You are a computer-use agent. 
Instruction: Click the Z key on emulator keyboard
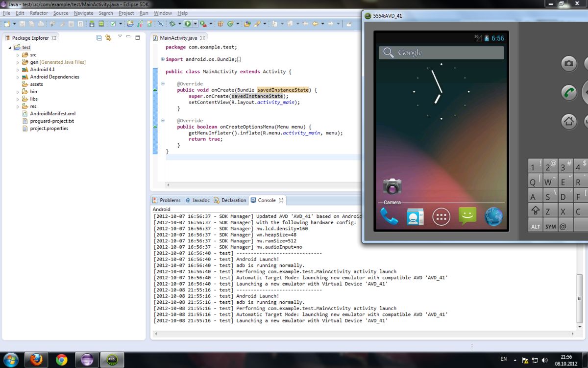pos(550,211)
